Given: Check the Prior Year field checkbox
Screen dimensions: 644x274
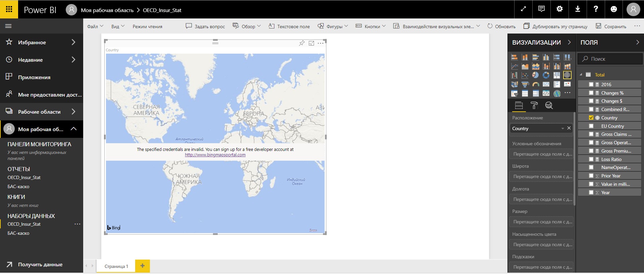Looking at the screenshot, I should (x=591, y=176).
